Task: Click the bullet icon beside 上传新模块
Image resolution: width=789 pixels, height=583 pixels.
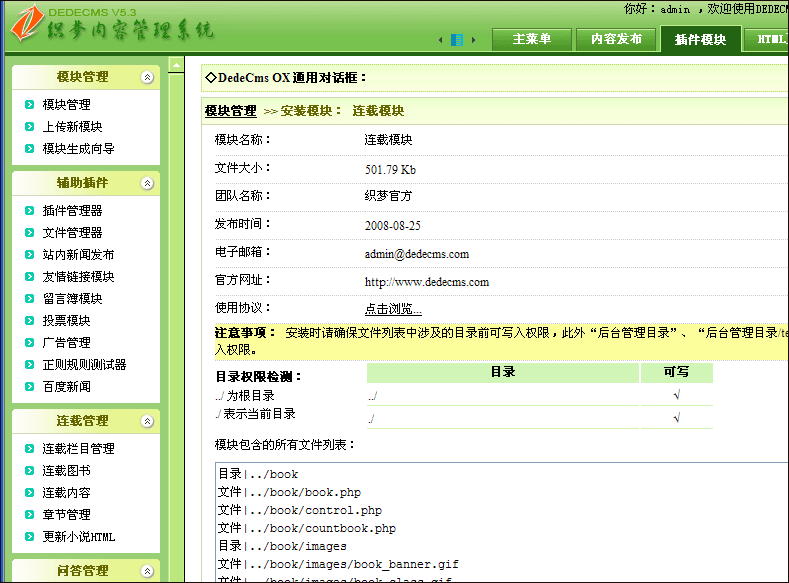Action: (30, 127)
